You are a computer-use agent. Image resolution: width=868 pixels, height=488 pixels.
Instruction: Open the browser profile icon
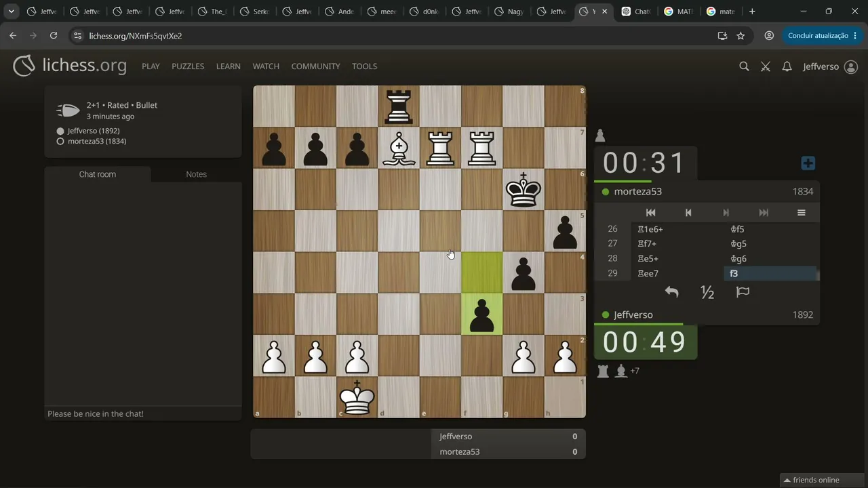click(x=769, y=36)
